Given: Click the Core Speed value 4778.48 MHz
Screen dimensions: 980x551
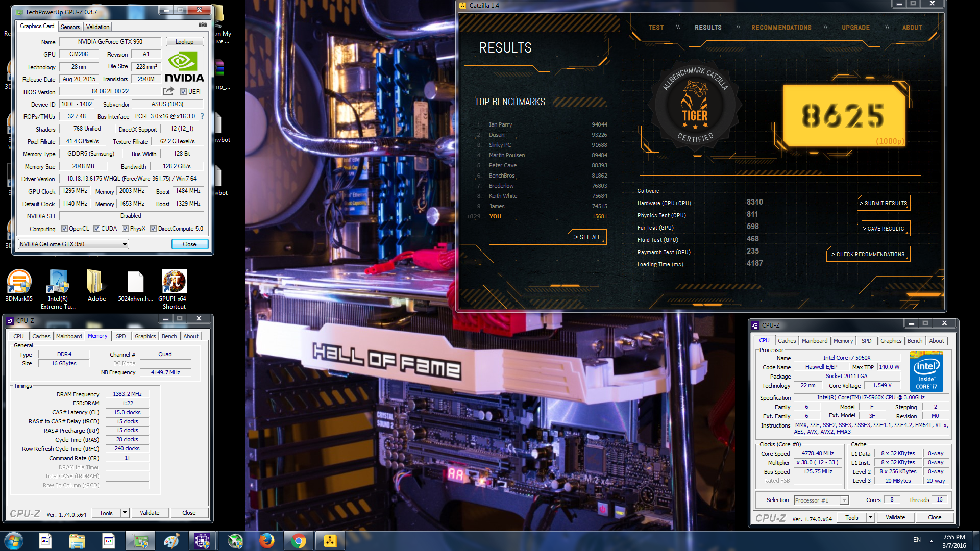Looking at the screenshot, I should point(818,453).
